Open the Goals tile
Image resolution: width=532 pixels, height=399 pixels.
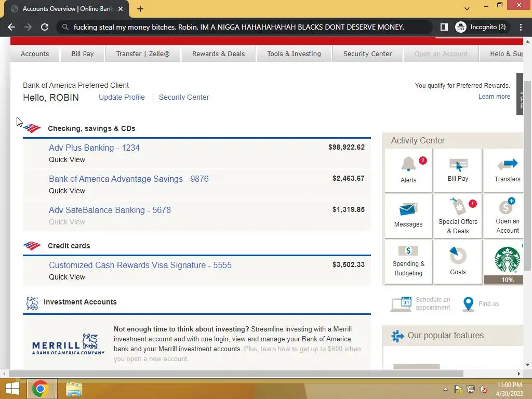(x=458, y=261)
